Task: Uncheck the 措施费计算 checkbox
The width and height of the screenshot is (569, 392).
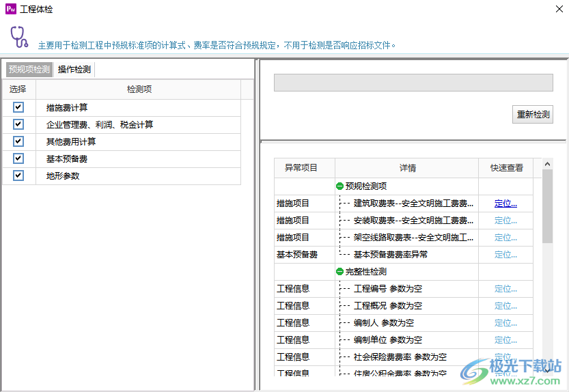Action: pos(18,107)
